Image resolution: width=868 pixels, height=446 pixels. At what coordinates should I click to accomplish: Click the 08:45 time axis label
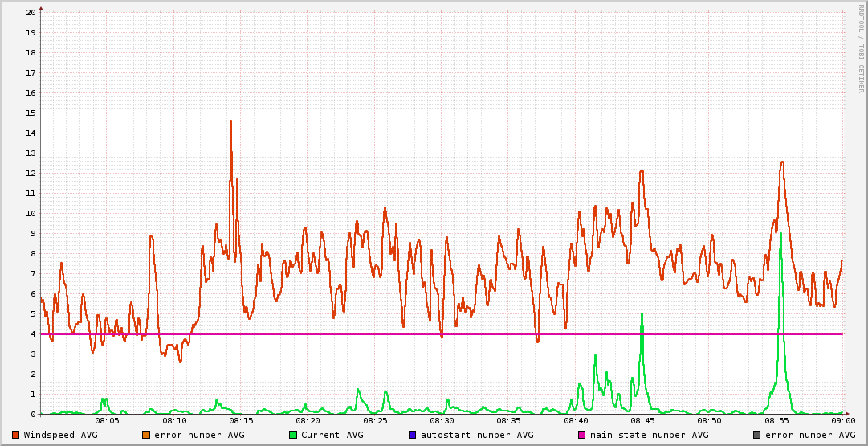[x=642, y=420]
